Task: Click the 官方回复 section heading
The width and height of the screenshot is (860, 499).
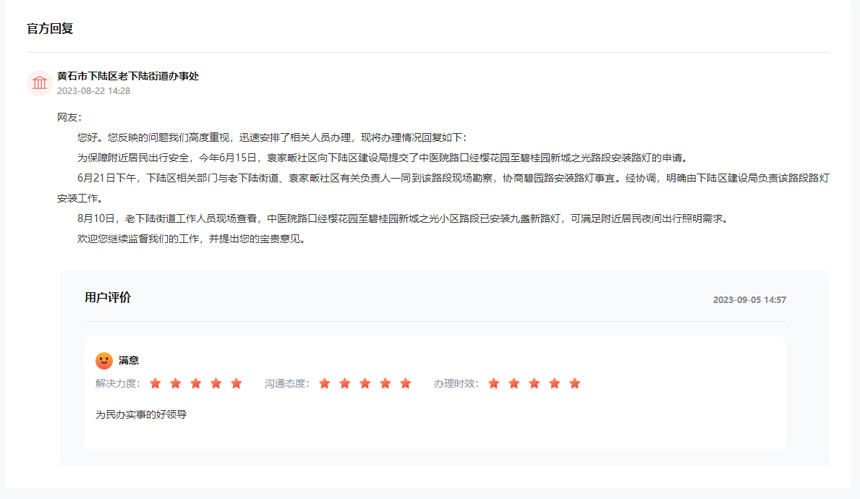Action: (50, 29)
